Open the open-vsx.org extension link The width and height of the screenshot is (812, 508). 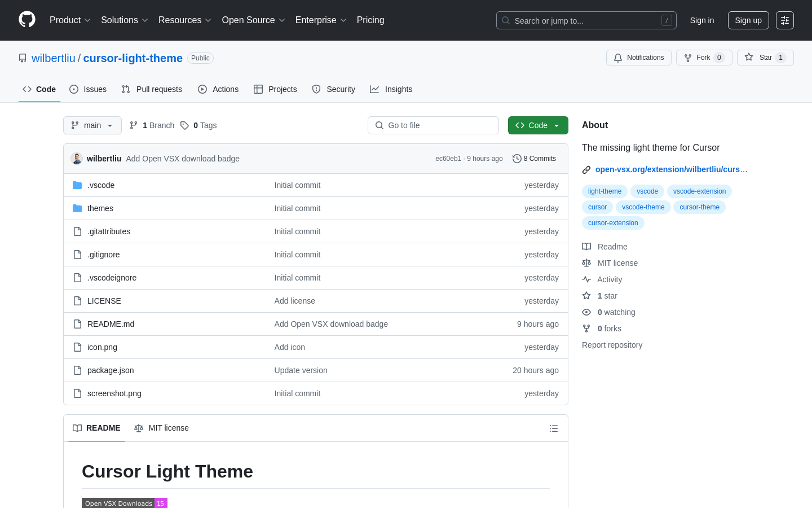pyautogui.click(x=671, y=169)
